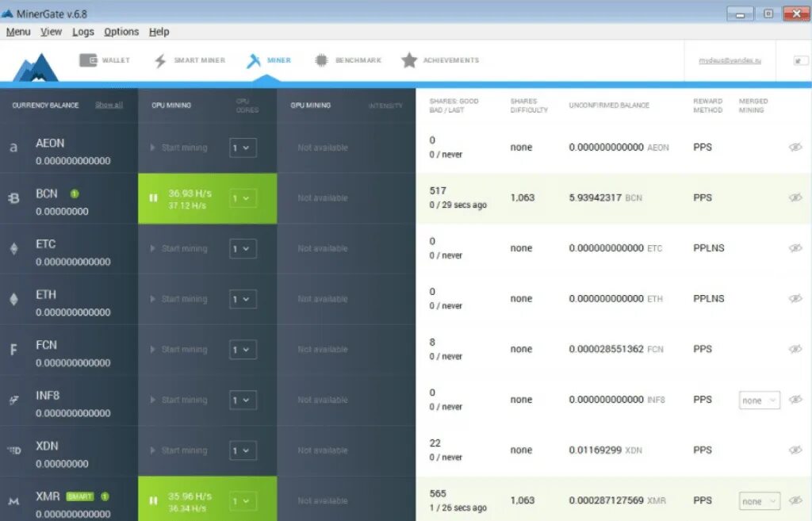Select the 0.01169299 XDN unconfirmed balance
The height and width of the screenshot is (521, 812).
click(605, 450)
